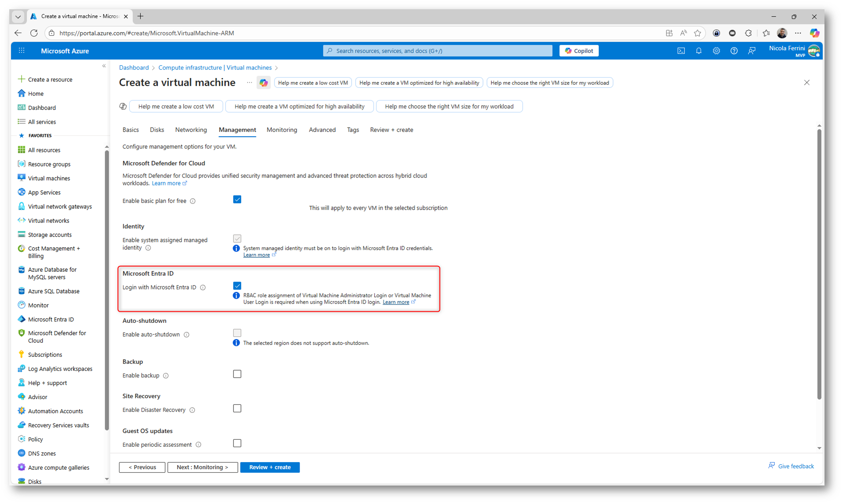Image resolution: width=843 pixels, height=504 pixels.
Task: Click Next : Monitoring button
Action: [202, 467]
